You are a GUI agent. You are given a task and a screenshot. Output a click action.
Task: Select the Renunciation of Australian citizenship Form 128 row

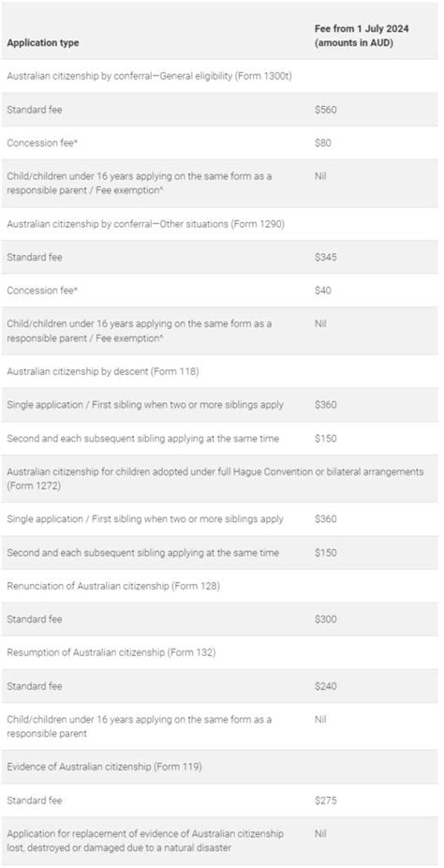(219, 586)
